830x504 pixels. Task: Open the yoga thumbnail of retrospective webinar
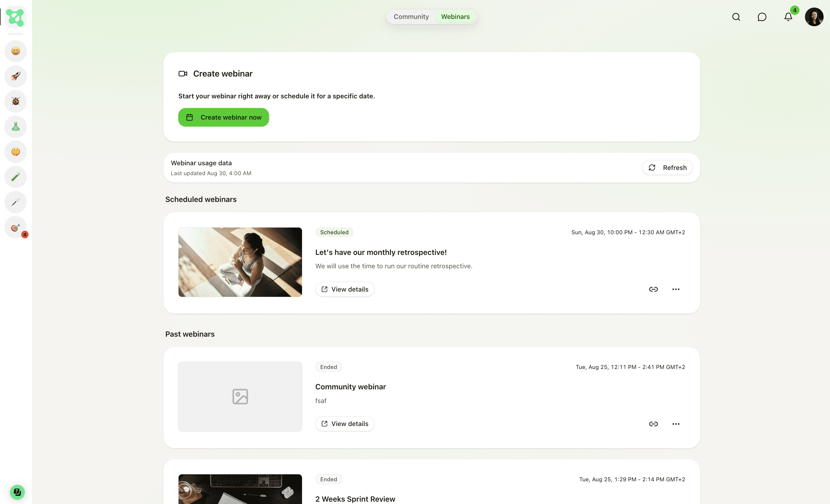(240, 262)
